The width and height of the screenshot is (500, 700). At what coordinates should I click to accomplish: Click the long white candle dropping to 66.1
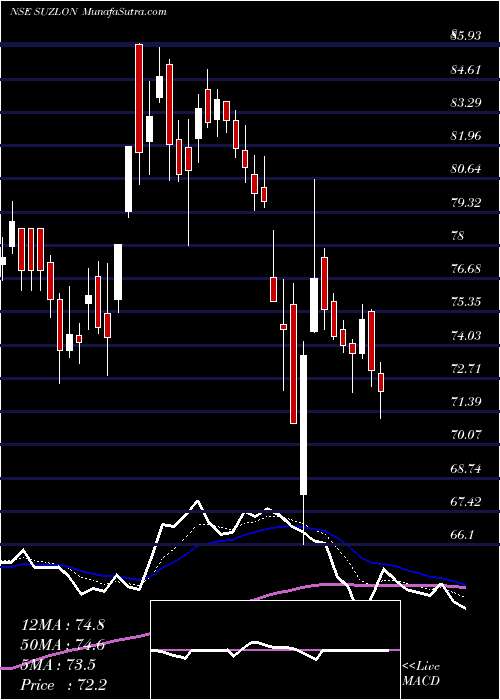point(304,425)
